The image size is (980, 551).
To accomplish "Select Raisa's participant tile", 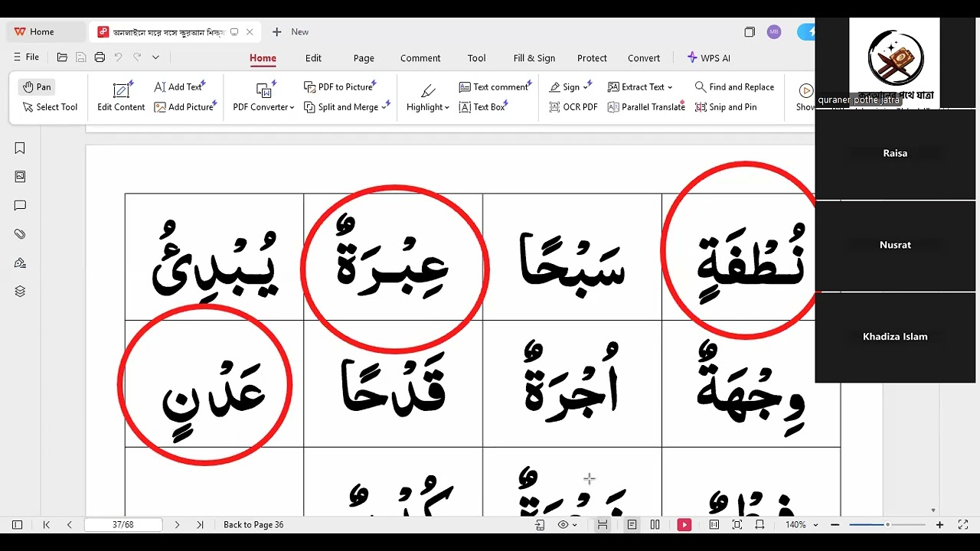I will [x=895, y=154].
